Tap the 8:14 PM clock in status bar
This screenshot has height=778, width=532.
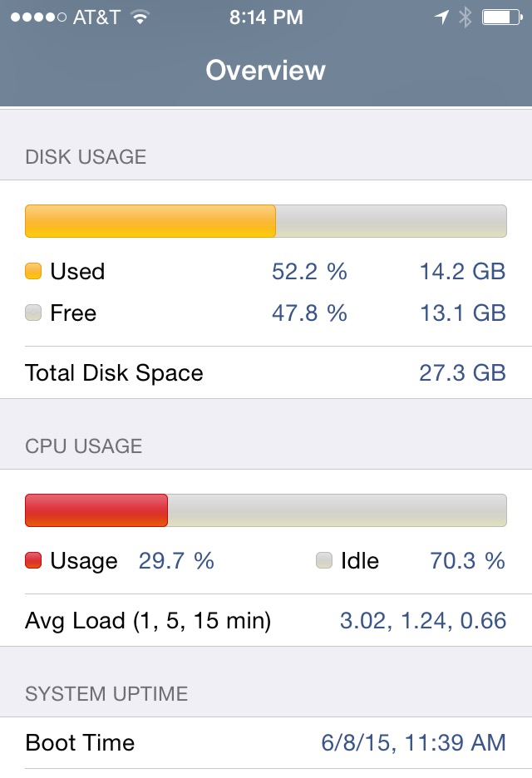pos(266,17)
